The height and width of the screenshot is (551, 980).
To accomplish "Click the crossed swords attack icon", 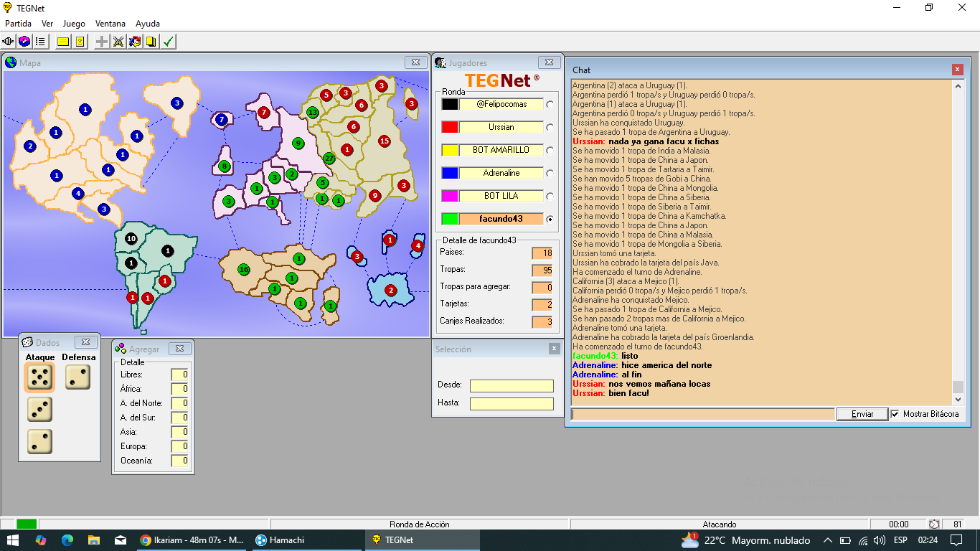I will (x=118, y=42).
